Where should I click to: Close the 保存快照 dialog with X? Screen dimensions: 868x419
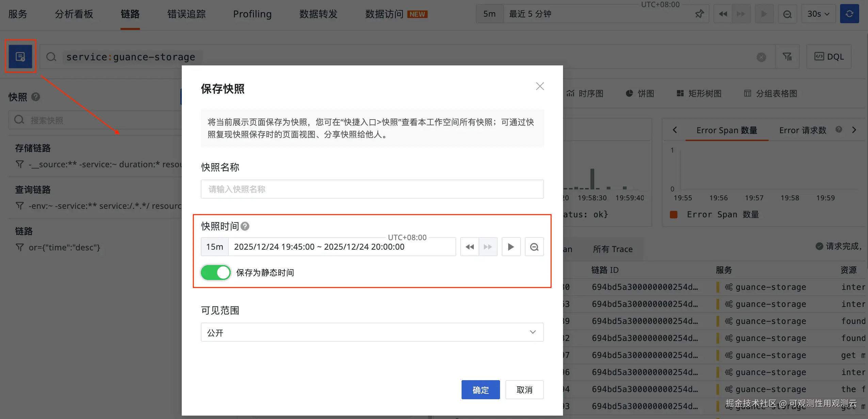click(x=540, y=86)
